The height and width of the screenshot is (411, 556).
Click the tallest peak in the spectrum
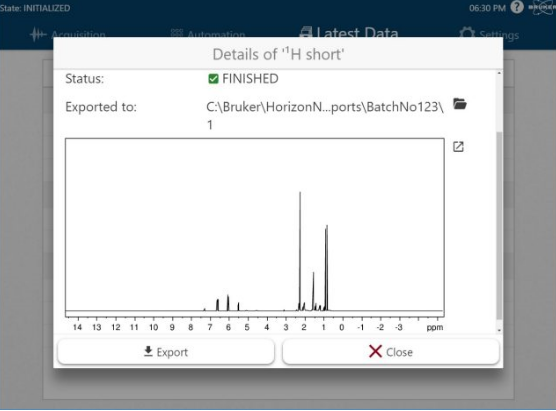(x=300, y=248)
